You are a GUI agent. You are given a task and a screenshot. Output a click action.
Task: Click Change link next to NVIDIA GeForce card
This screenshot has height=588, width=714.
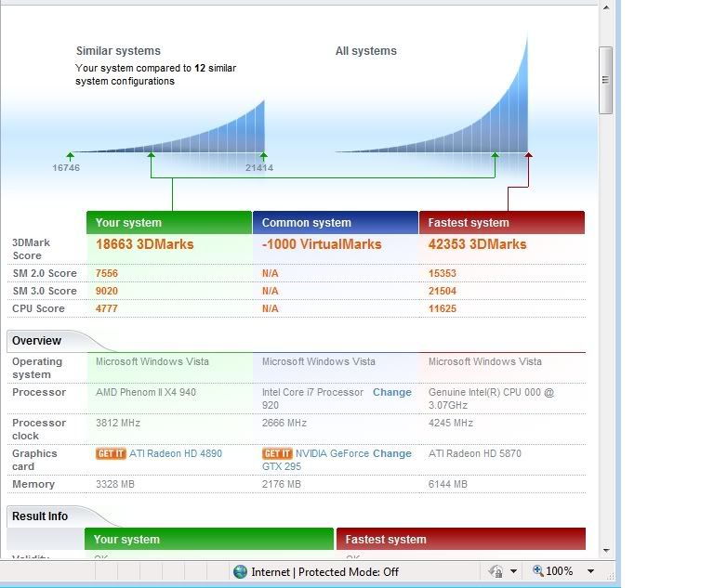pyautogui.click(x=391, y=453)
